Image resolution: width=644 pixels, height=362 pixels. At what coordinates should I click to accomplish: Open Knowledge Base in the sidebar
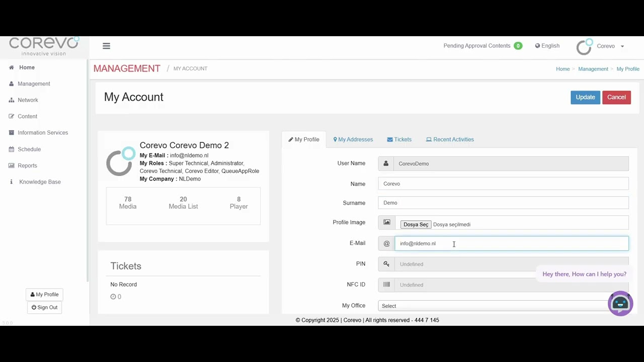point(40,182)
